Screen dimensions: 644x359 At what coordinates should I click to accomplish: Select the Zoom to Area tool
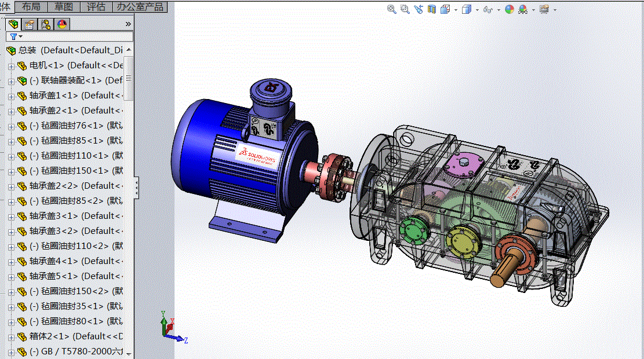(x=405, y=9)
